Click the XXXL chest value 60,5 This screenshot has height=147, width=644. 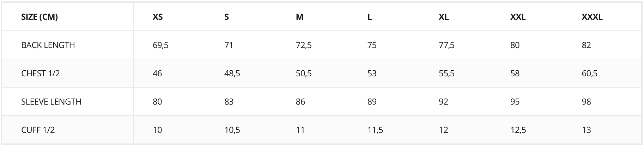click(x=589, y=73)
